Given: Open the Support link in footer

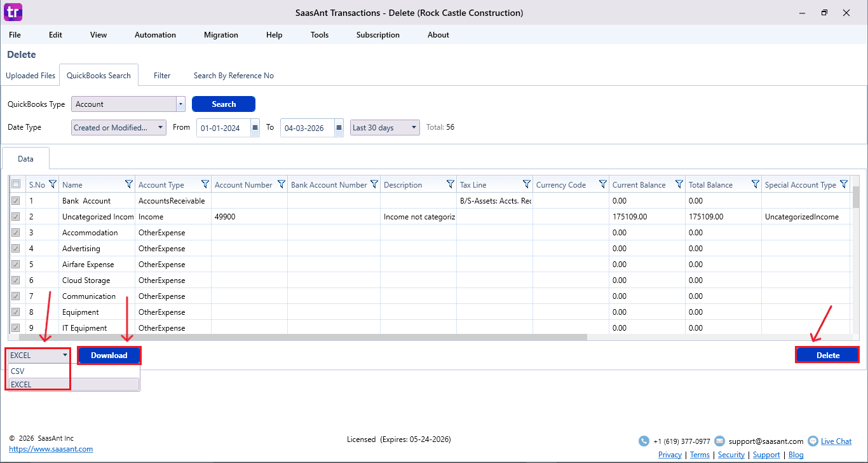Looking at the screenshot, I should 766,455.
